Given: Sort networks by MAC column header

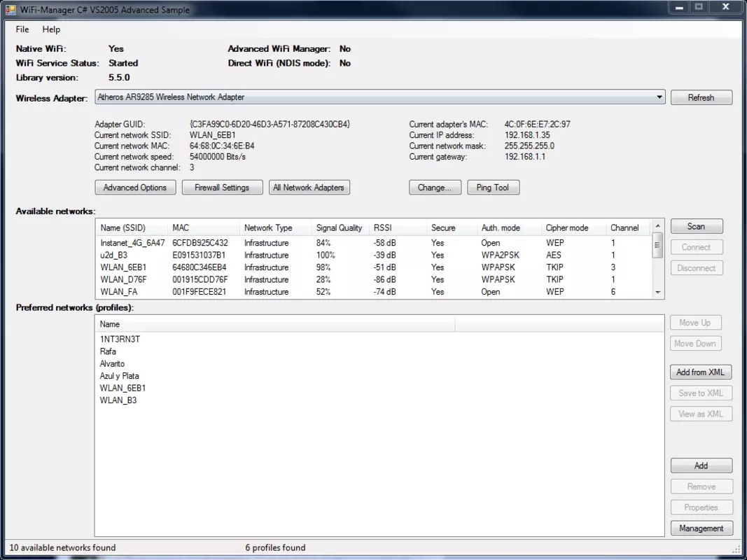Looking at the screenshot, I should tap(204, 228).
